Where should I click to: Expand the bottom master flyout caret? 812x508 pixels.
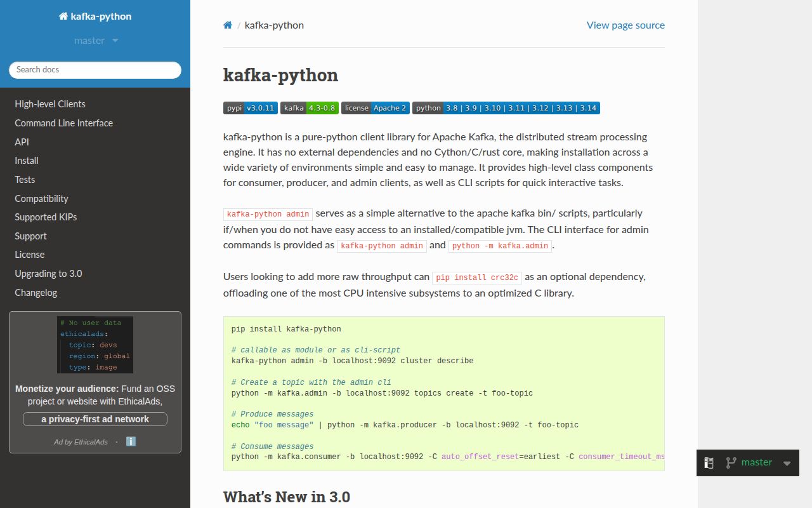(787, 463)
